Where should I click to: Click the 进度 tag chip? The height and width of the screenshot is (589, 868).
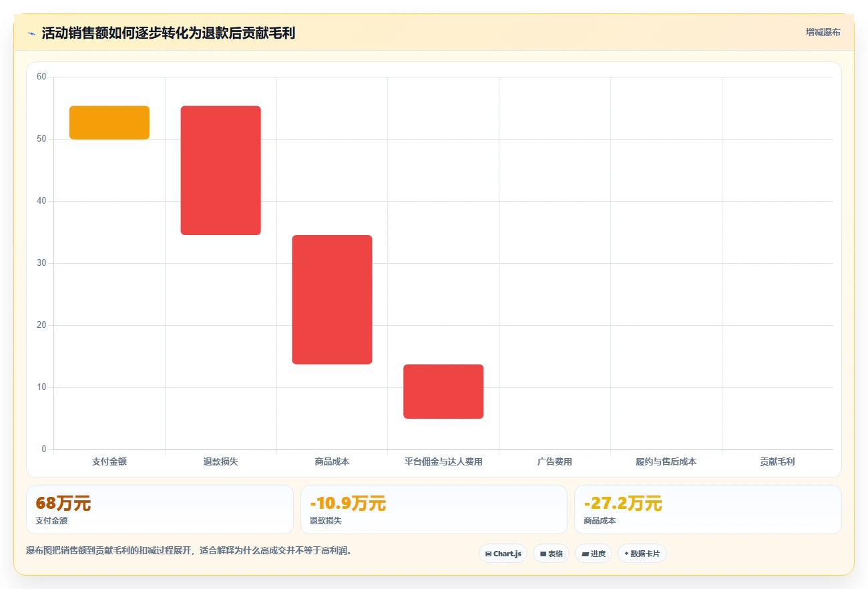point(594,554)
